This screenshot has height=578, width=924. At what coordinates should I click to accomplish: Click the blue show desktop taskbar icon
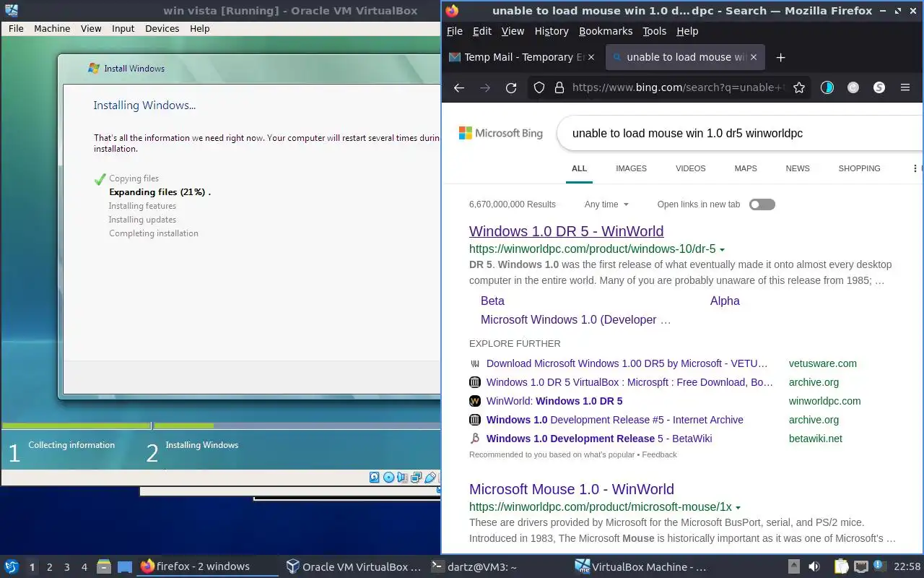[x=125, y=566]
